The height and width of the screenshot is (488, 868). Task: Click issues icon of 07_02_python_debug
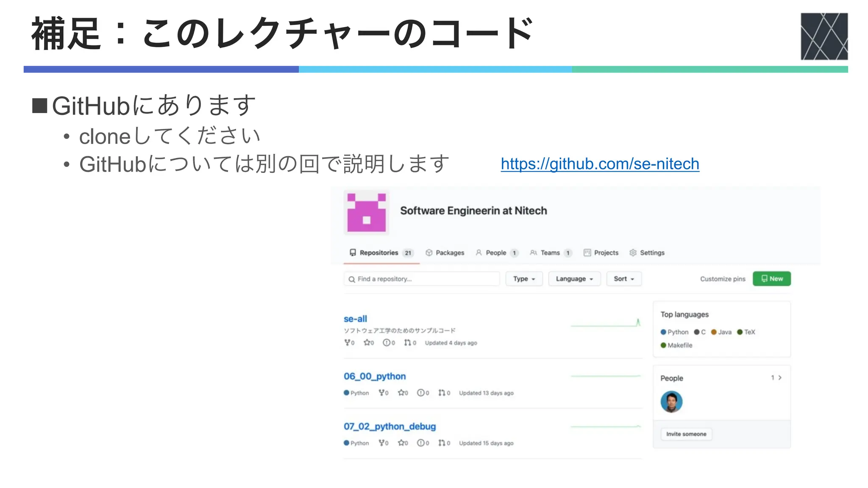pos(420,443)
